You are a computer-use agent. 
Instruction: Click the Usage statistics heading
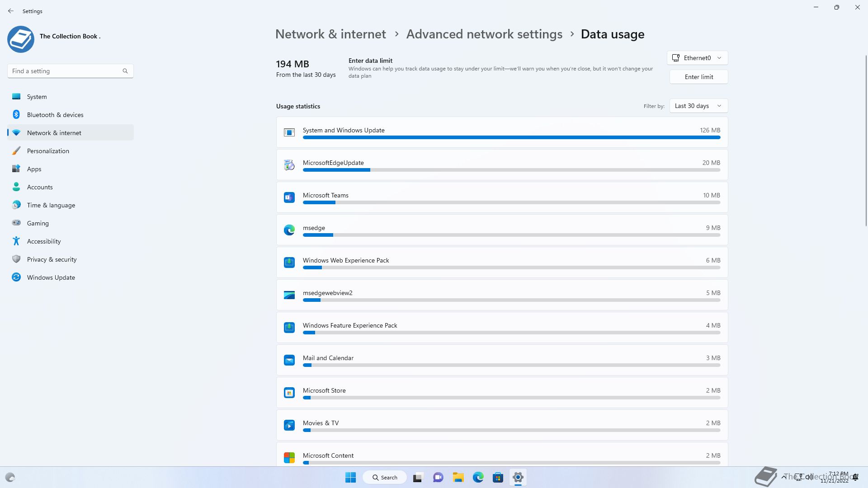click(298, 106)
